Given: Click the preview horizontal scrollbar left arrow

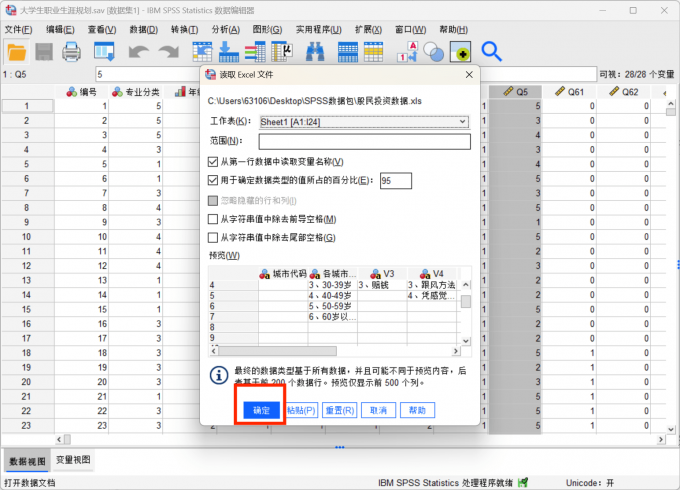Looking at the screenshot, I should pos(213,351).
